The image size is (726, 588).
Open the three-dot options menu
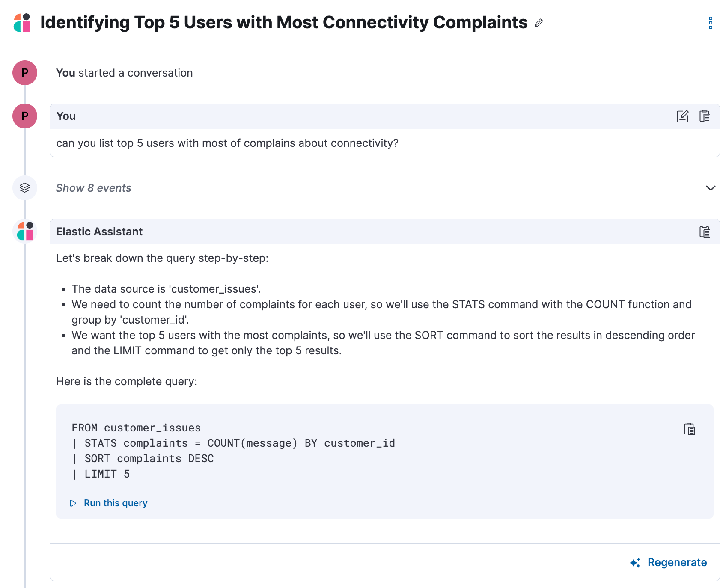coord(711,23)
